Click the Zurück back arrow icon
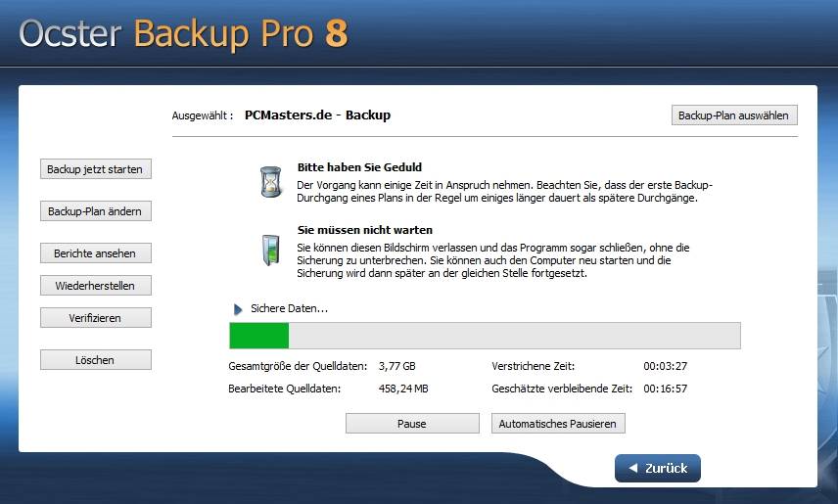Viewport: 838px width, 504px height. coord(633,468)
